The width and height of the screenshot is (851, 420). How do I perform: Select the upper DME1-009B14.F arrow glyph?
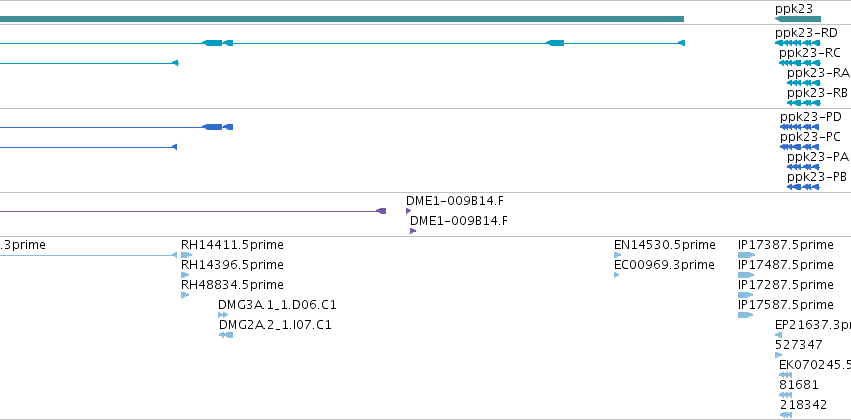pos(409,211)
